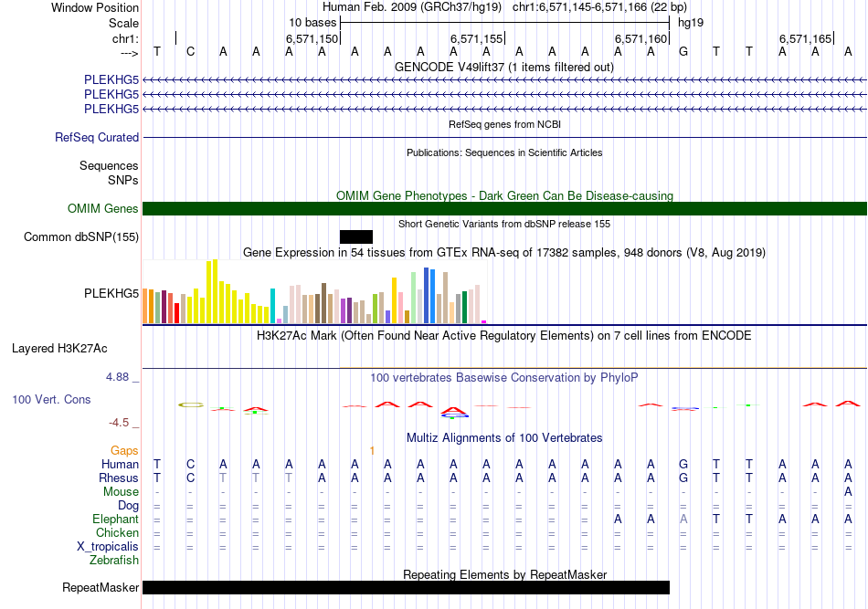The height and width of the screenshot is (609, 868).
Task: Click the 6,571,155 position marker
Action: coord(477,38)
